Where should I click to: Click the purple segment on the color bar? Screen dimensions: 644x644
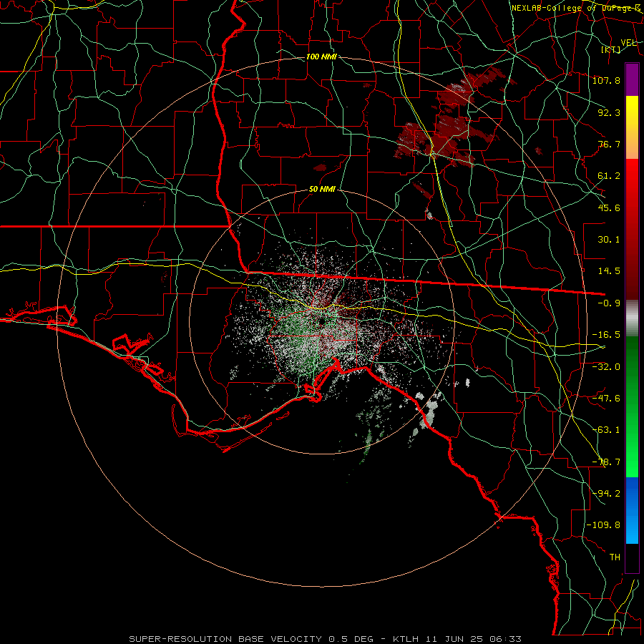[632, 80]
